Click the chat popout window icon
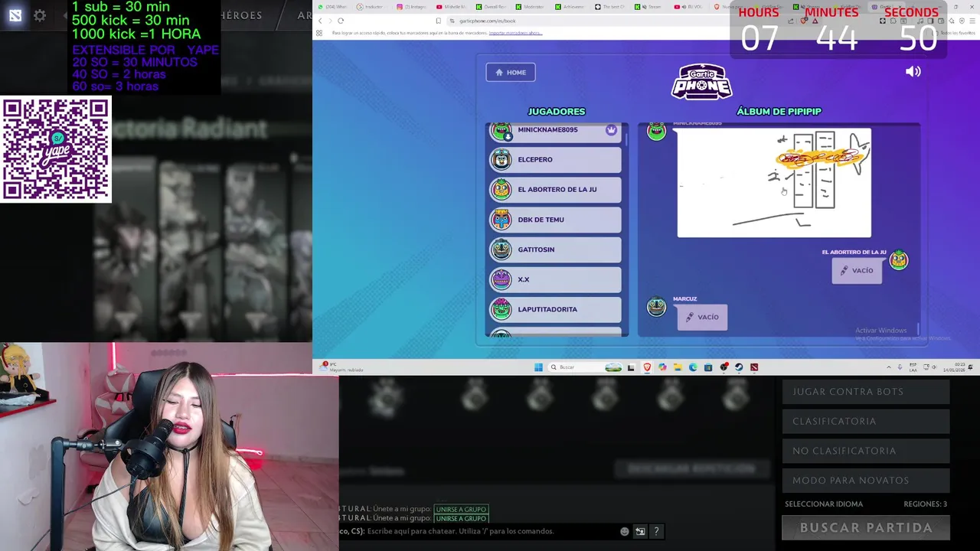The height and width of the screenshot is (551, 980). (640, 531)
